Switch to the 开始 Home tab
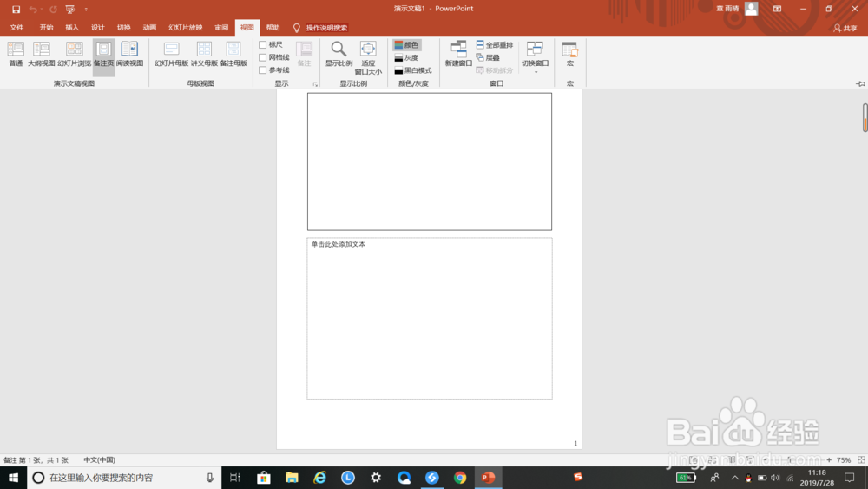The image size is (868, 489). click(x=47, y=28)
